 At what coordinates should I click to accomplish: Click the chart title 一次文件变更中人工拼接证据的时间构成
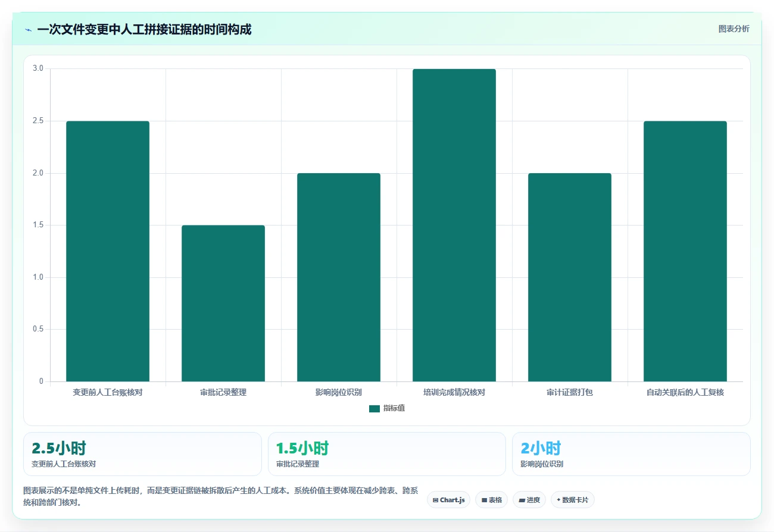point(144,29)
